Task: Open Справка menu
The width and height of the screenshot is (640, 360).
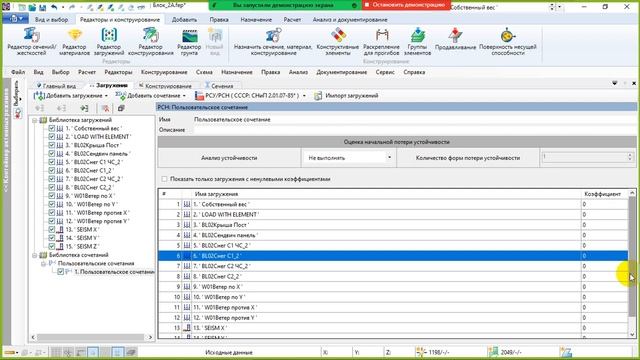Action: click(x=414, y=72)
